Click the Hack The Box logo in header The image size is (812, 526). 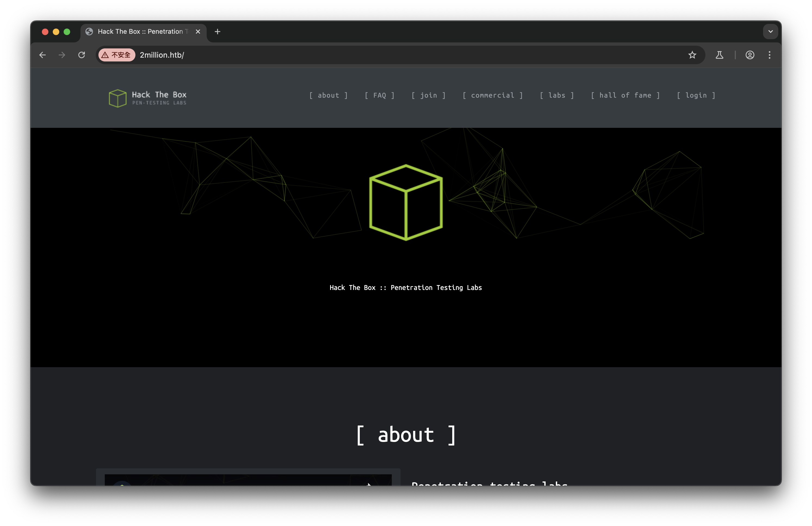(147, 98)
